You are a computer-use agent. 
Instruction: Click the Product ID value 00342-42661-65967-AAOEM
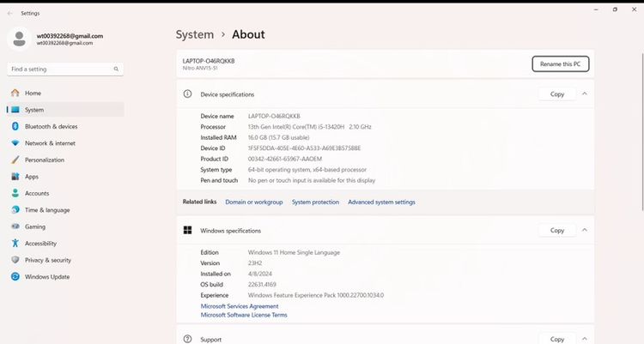click(285, 159)
